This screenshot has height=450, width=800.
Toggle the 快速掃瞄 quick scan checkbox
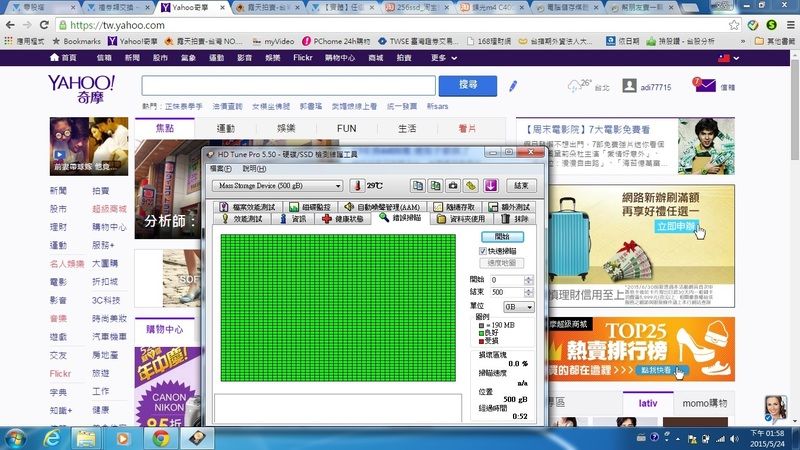[484, 251]
